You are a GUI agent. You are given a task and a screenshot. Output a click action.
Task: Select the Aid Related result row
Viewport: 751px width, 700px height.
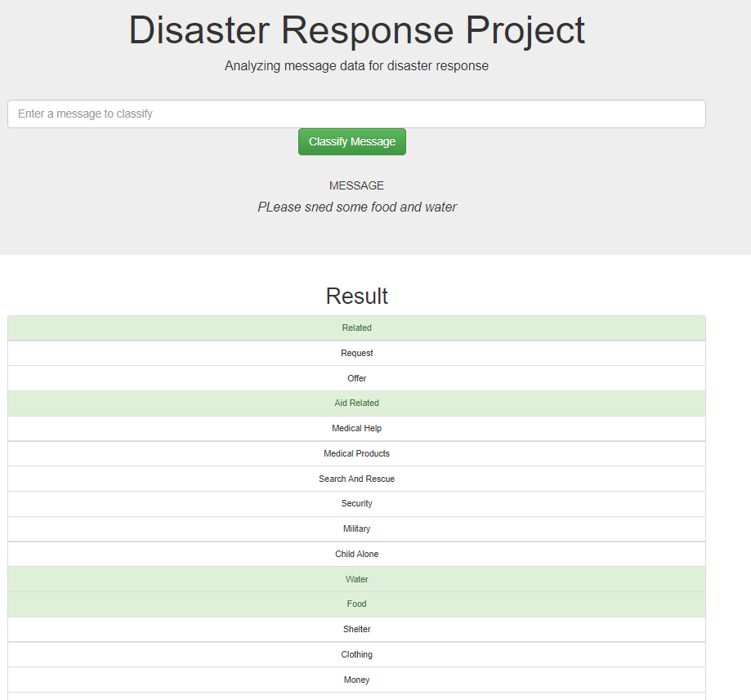pos(356,404)
